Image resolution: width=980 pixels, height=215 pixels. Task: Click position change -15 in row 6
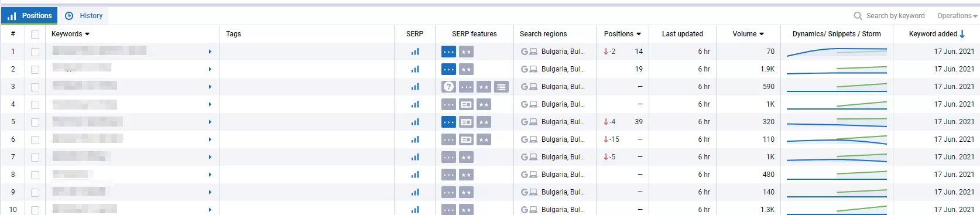[612, 139]
